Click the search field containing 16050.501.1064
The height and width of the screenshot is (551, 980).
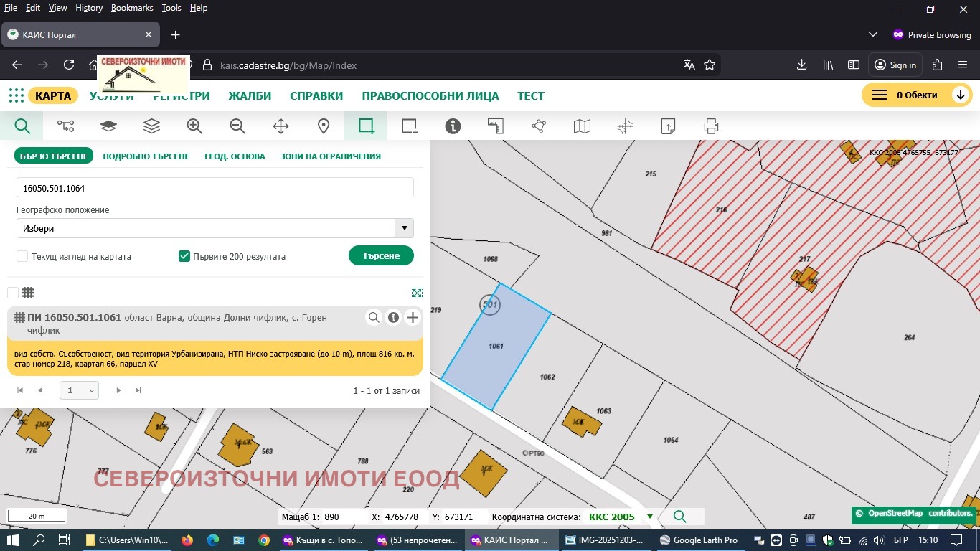(x=215, y=188)
